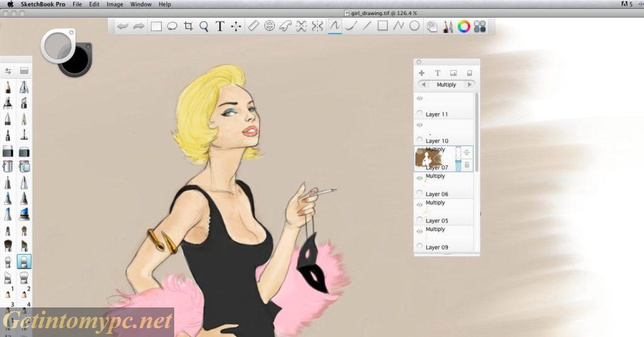The image size is (644, 337).
Task: Open Brush Properties sliders icon
Action: click(x=8, y=71)
